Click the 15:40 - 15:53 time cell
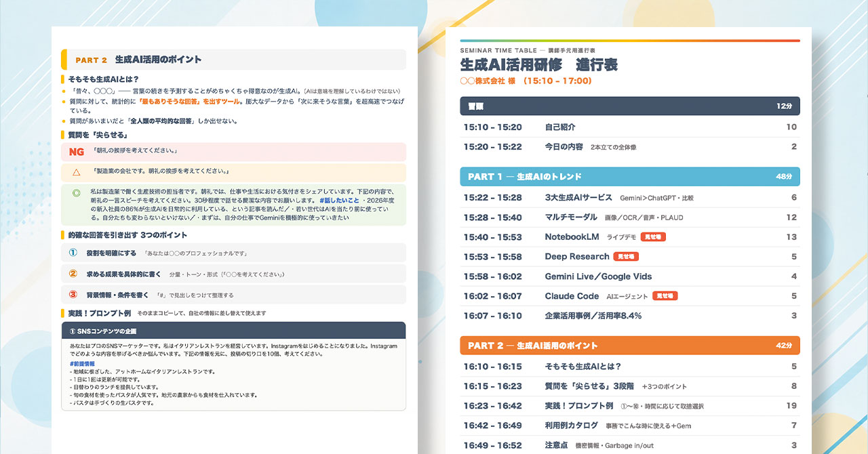The height and width of the screenshot is (454, 868). pos(492,237)
